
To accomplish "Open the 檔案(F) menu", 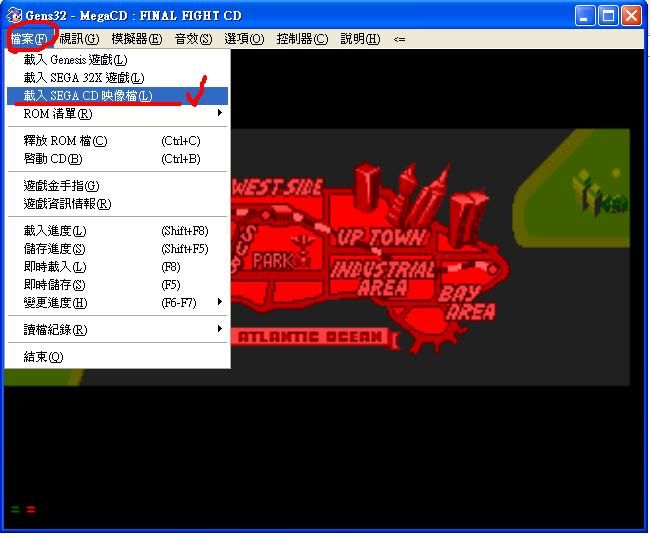I will click(29, 39).
